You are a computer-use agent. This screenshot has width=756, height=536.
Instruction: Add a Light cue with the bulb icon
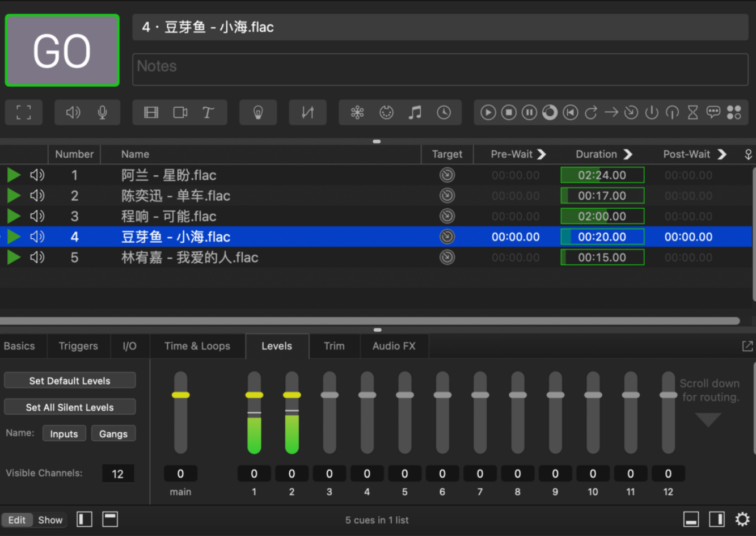pos(258,112)
